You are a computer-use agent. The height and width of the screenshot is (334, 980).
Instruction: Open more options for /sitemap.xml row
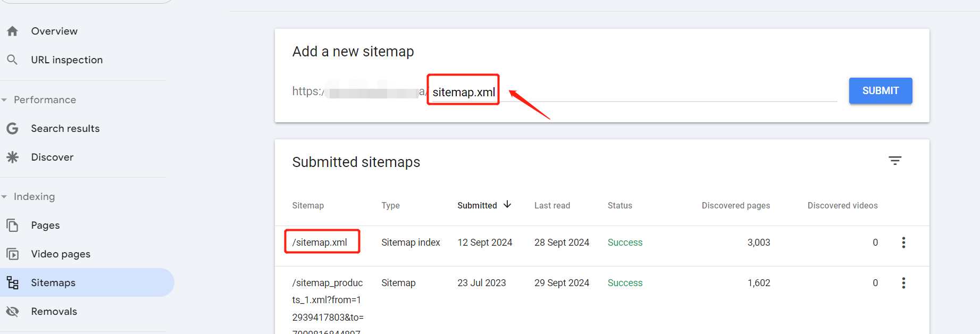coord(903,243)
